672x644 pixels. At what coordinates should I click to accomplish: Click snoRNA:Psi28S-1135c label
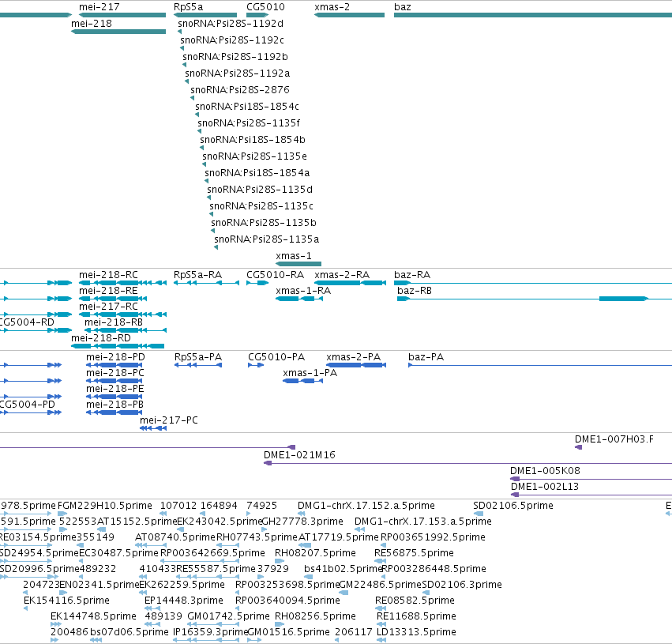[x=261, y=206]
